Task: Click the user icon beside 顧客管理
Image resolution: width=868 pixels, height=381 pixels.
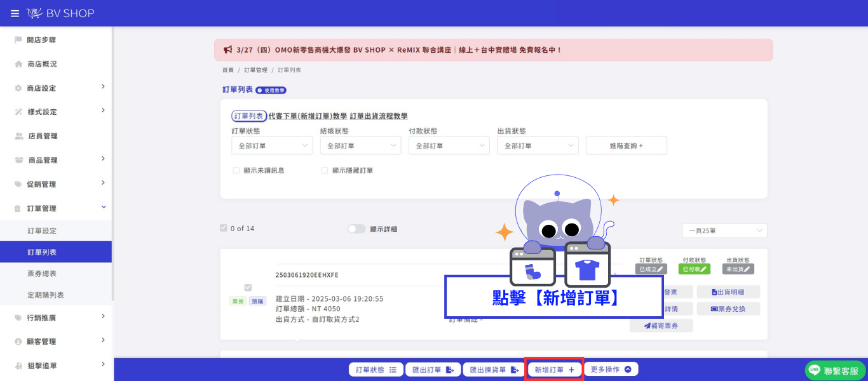Action: 18,342
